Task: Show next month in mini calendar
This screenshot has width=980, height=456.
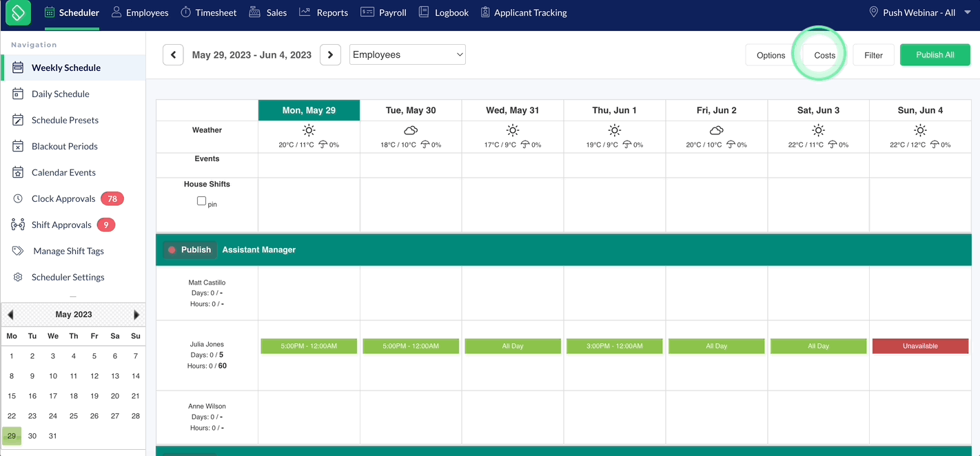Action: click(x=136, y=315)
